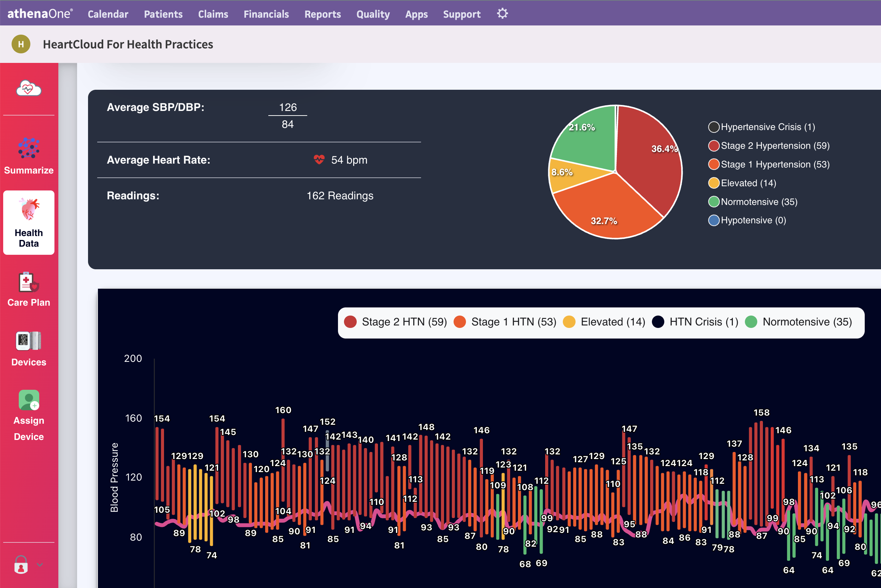Expand the Reports menu
This screenshot has height=588, width=881.
coord(322,14)
